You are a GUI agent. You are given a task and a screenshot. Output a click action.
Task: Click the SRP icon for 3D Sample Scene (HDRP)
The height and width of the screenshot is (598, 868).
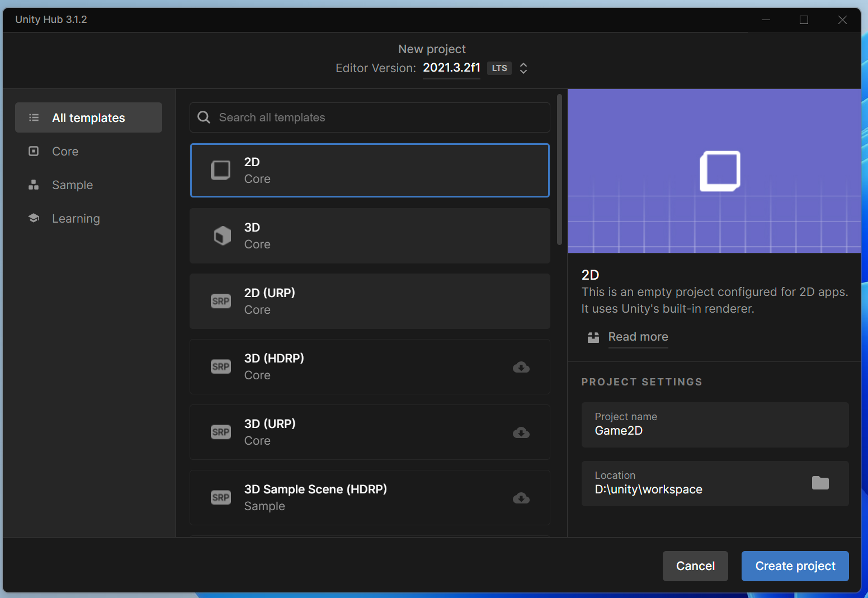pyautogui.click(x=221, y=497)
